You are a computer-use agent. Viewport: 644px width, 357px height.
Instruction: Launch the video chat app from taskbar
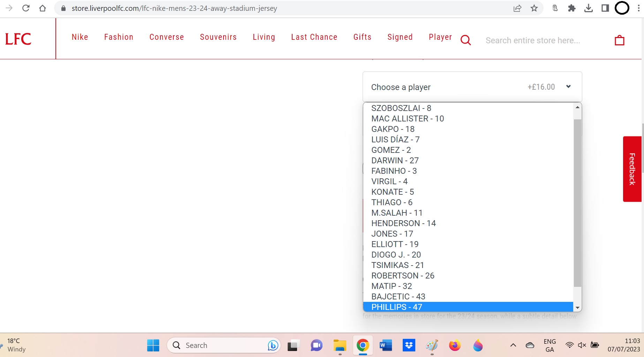tap(317, 345)
